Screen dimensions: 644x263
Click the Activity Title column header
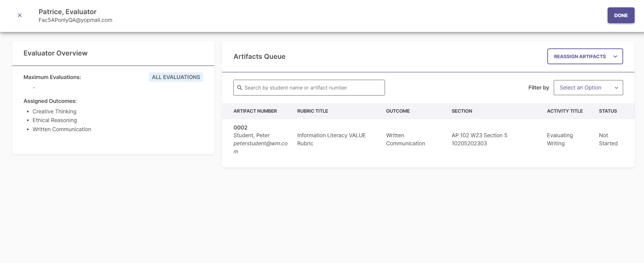tap(565, 111)
